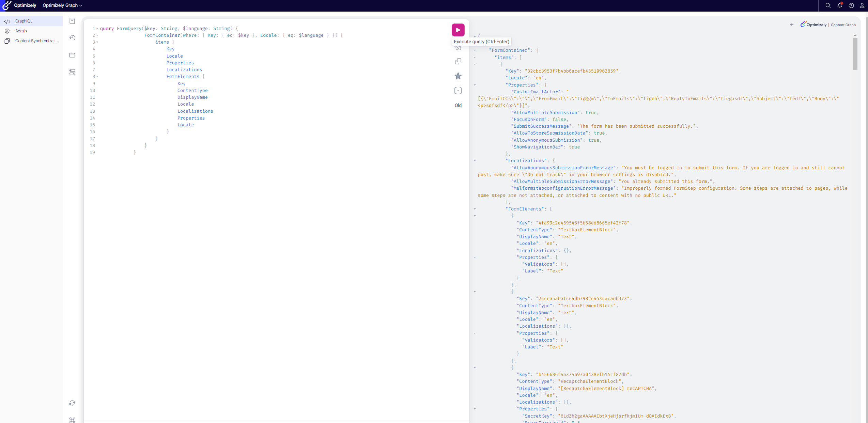Go to the Admin menu item

pyautogui.click(x=21, y=31)
